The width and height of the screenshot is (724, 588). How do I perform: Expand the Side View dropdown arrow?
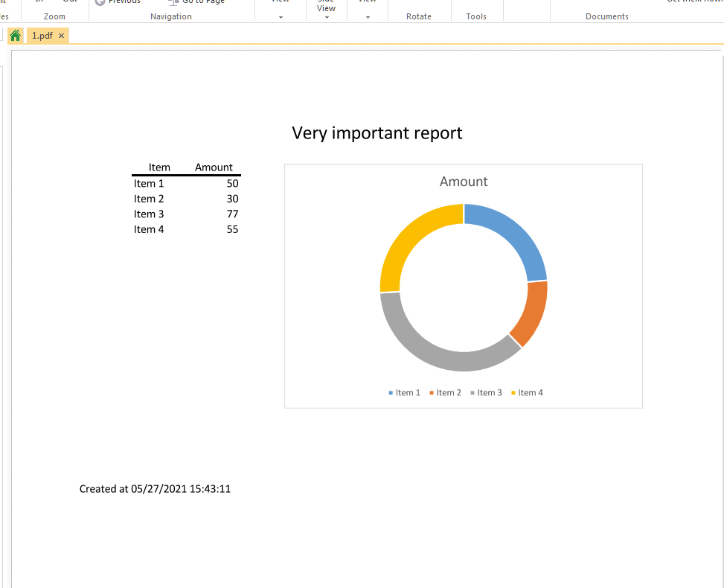pyautogui.click(x=327, y=18)
